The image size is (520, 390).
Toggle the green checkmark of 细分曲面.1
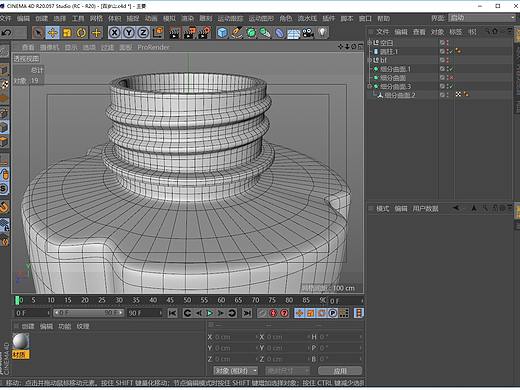pos(451,69)
